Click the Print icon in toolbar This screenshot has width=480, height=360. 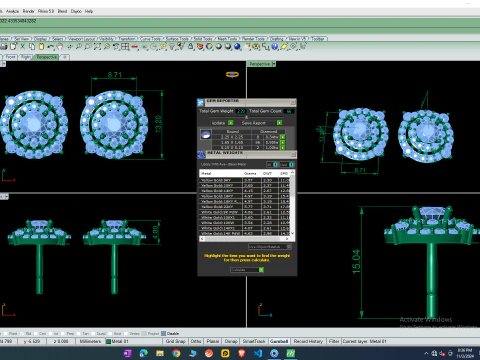point(4,47)
